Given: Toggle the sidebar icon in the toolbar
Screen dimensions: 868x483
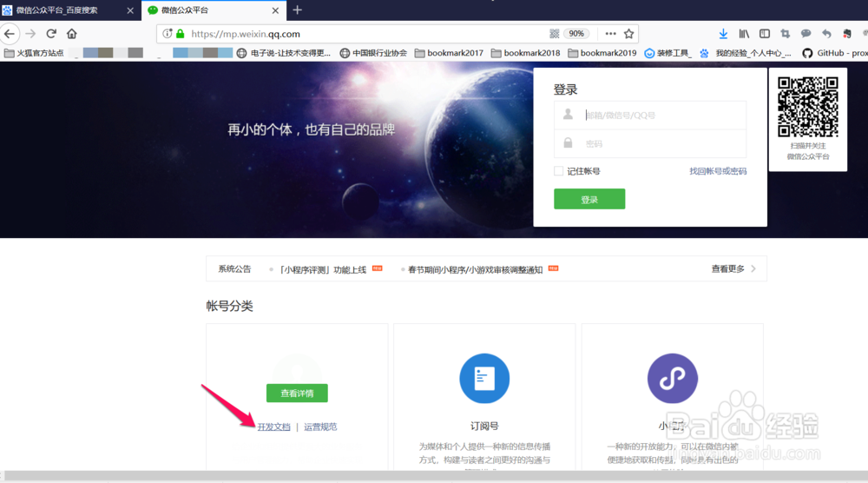Looking at the screenshot, I should pos(765,34).
